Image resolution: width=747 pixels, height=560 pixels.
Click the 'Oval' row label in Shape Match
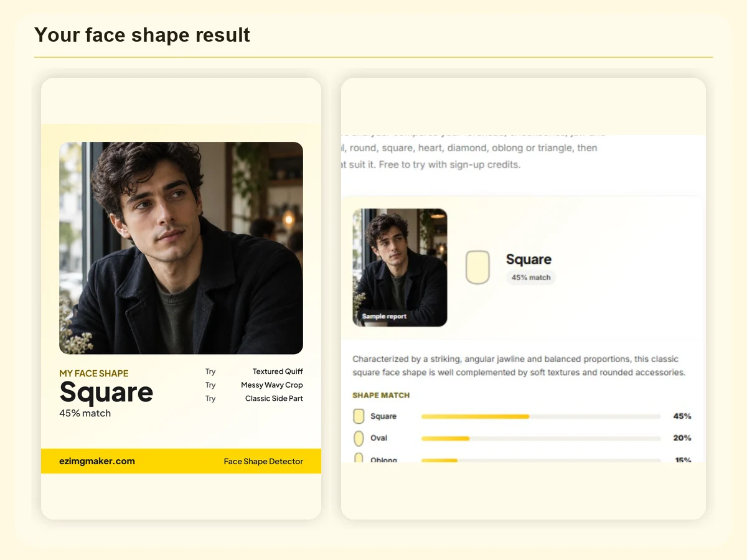coord(379,438)
